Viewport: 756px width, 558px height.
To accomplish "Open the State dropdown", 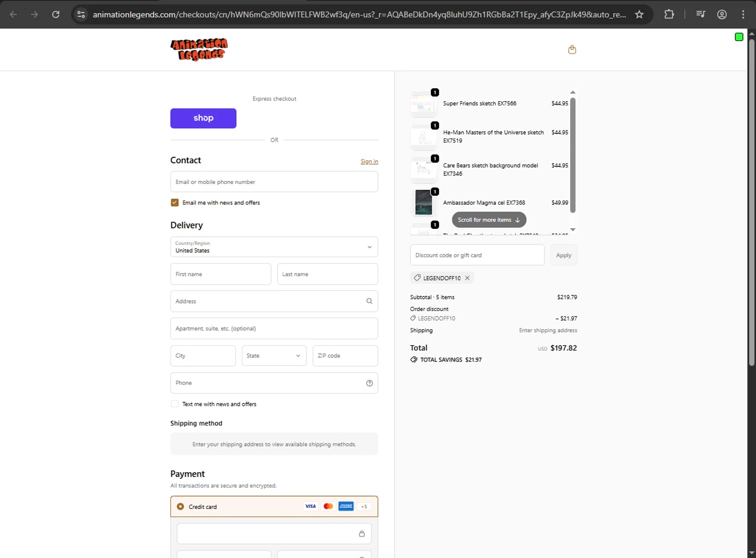I will pos(274,355).
